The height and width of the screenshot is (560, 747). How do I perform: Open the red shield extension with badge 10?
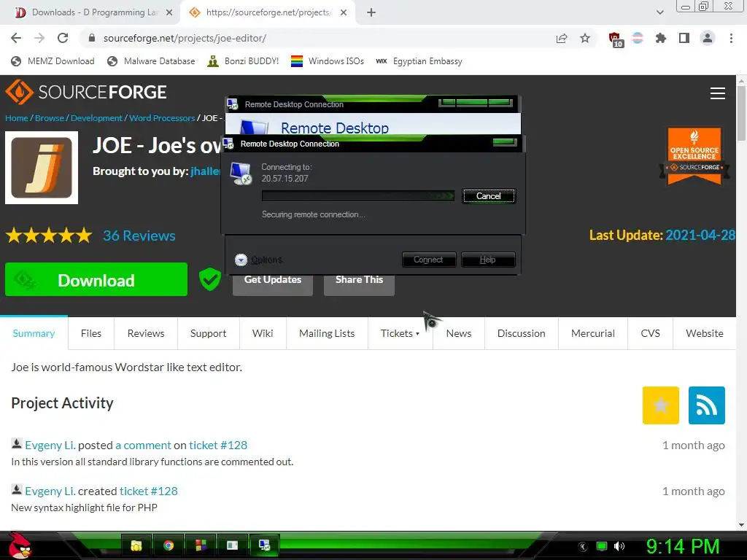615,39
